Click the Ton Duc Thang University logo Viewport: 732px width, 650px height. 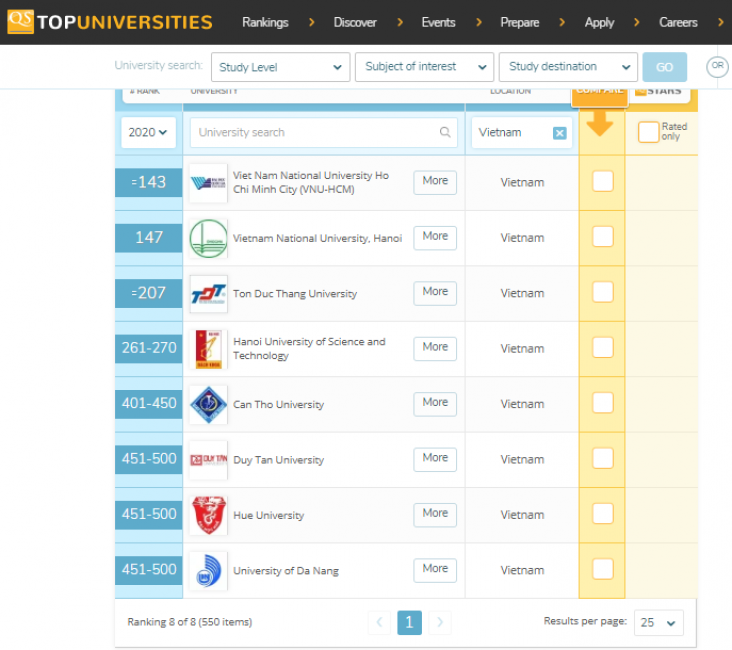coord(208,294)
